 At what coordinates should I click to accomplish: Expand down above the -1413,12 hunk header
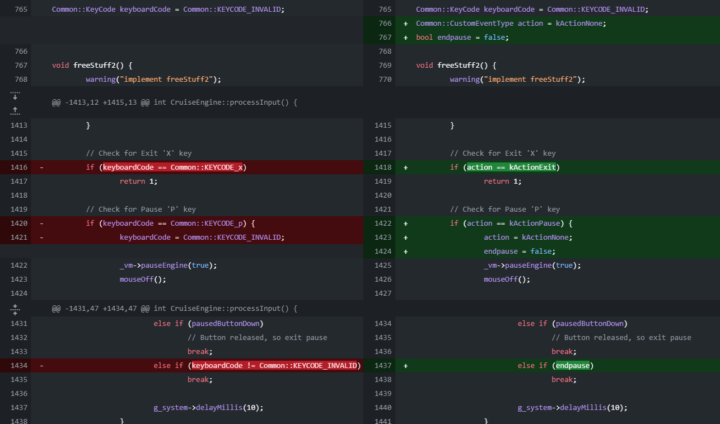click(15, 96)
